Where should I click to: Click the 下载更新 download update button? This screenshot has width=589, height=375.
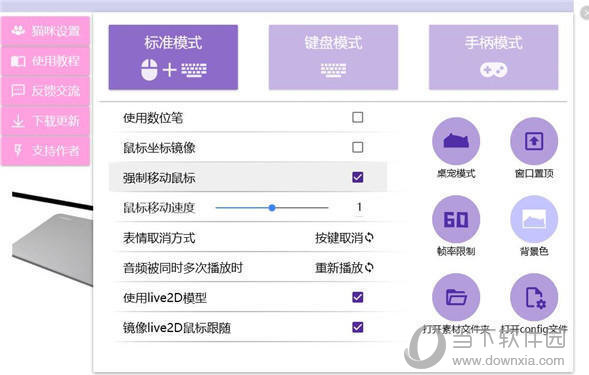[x=45, y=121]
